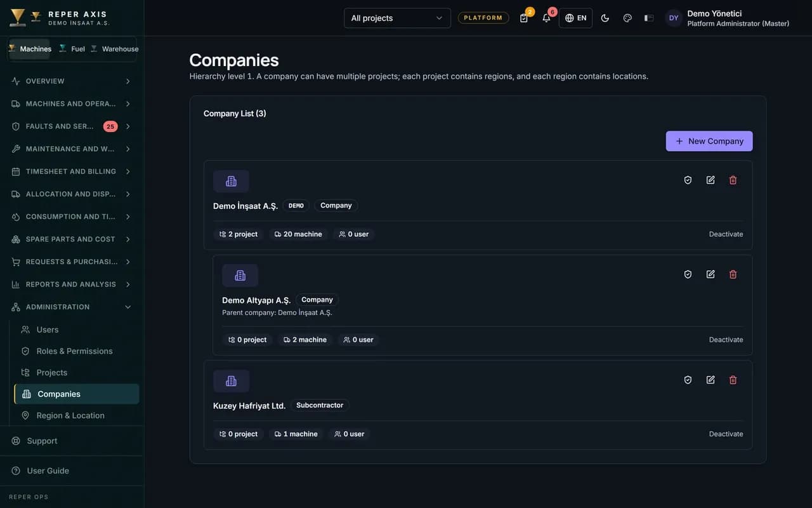Select the Machines module tab
The width and height of the screenshot is (812, 508).
(30, 49)
